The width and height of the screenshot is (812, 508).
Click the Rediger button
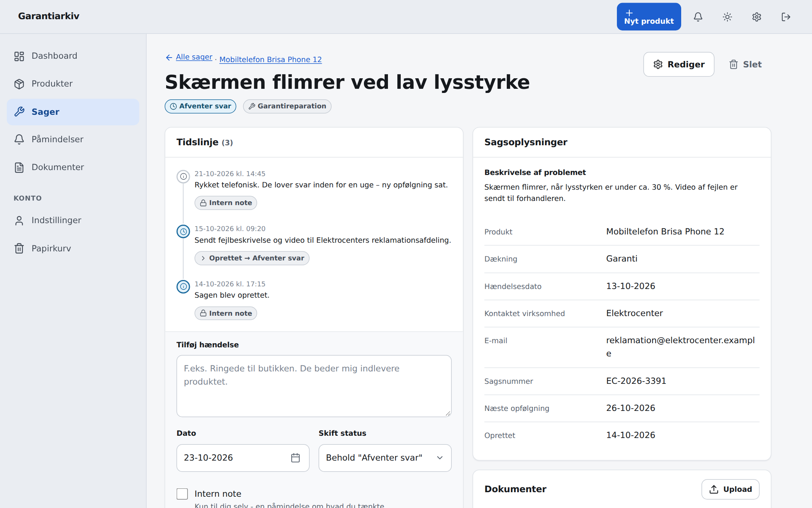click(x=679, y=64)
